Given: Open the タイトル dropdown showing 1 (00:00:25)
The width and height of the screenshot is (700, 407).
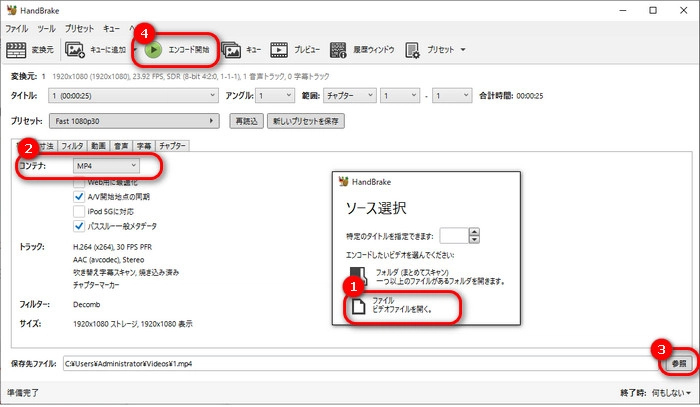Looking at the screenshot, I should click(x=133, y=96).
